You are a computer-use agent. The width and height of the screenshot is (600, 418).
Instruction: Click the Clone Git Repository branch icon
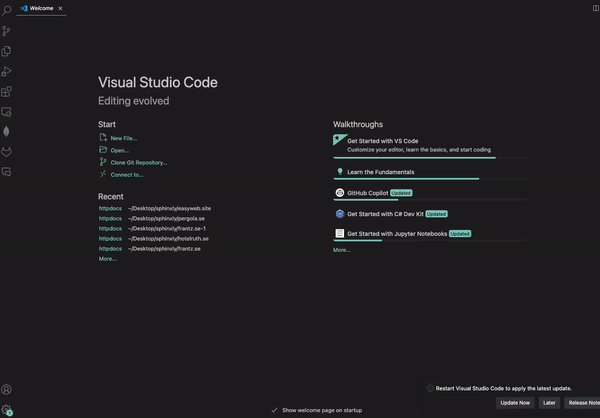tap(103, 162)
